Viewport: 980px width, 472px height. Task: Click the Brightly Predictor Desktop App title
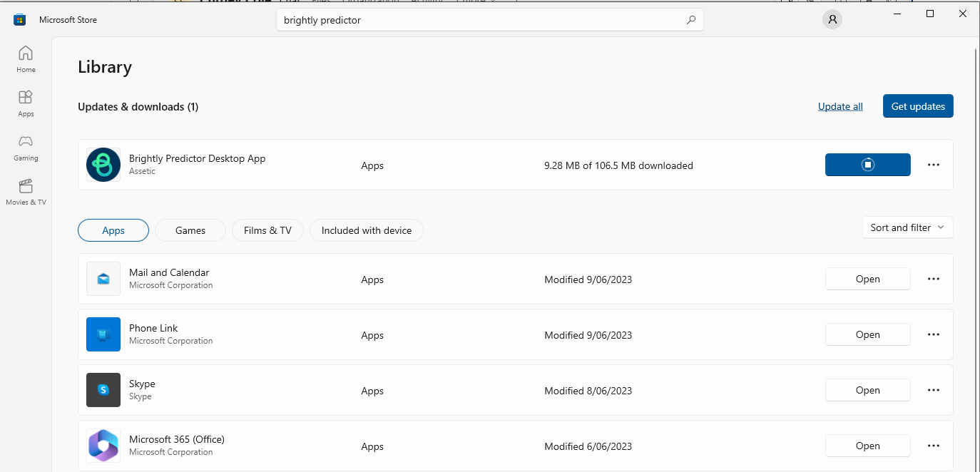(x=197, y=158)
